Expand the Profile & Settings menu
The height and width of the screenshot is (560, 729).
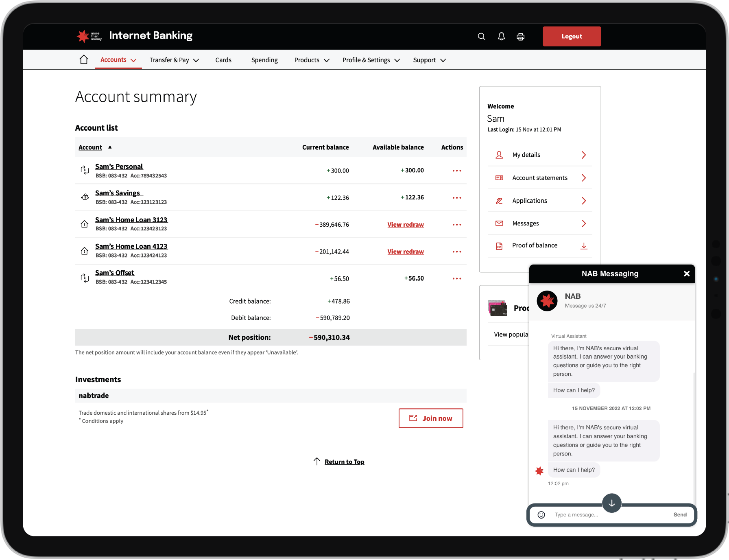(x=371, y=60)
